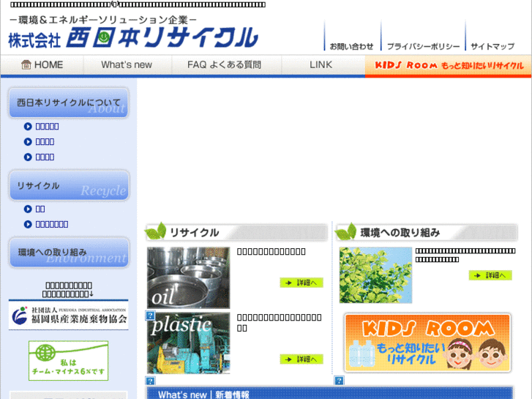Click the house icon beside HOME
Viewport: 532px width, 399px height.
(x=26, y=64)
